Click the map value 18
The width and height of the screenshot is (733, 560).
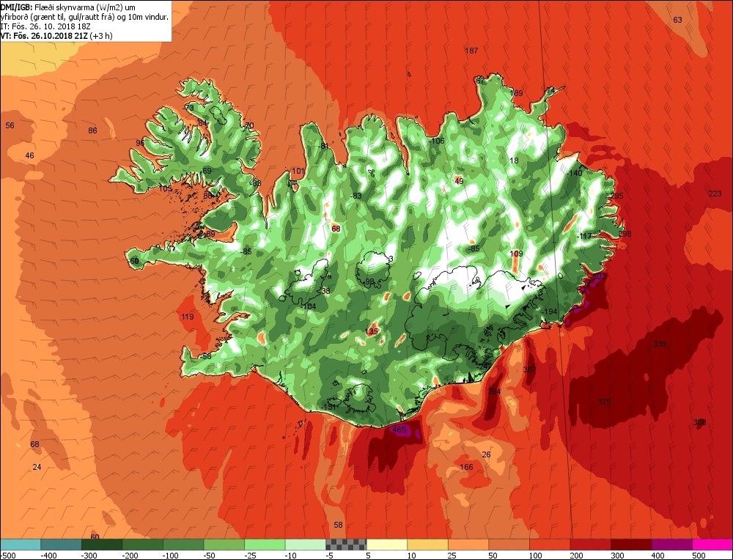(x=514, y=161)
